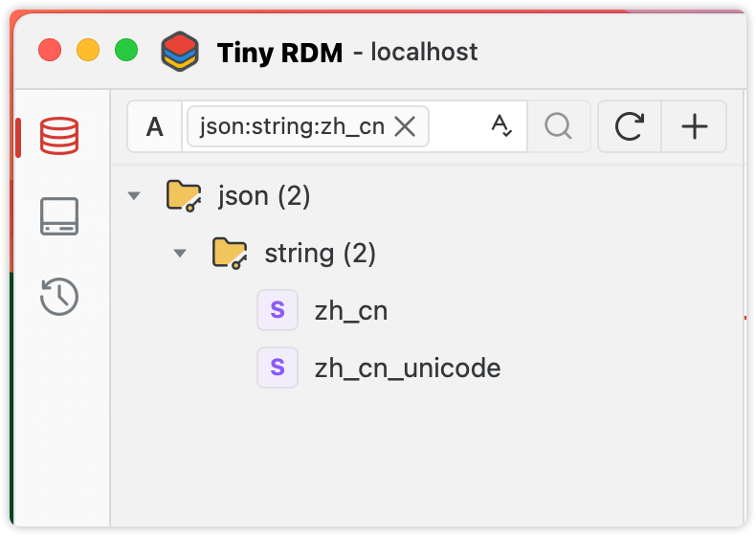Click the S type badge beside zh_cn
Screen dimensions: 756x536
tap(278, 310)
